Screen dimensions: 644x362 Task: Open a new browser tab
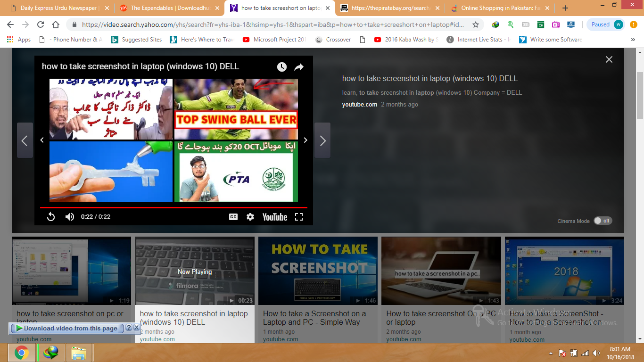tap(565, 8)
